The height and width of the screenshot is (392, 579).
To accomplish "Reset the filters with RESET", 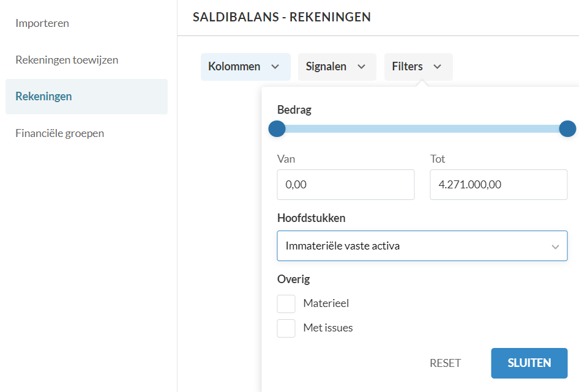I will coord(446,363).
